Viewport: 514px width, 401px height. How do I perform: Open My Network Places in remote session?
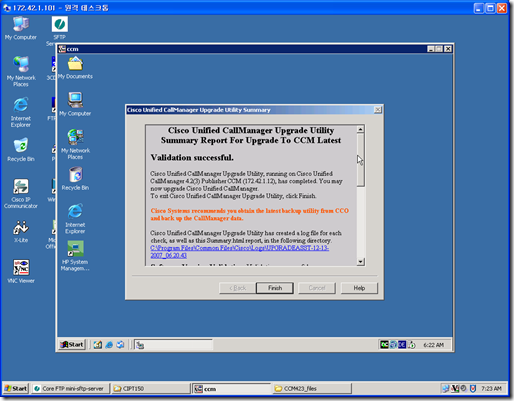coord(75,144)
